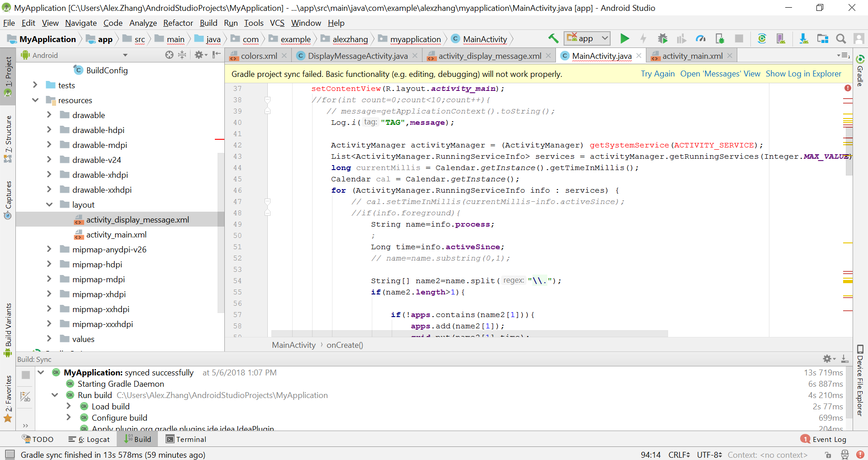Click the stop build square button
The height and width of the screenshot is (460, 868).
pyautogui.click(x=26, y=375)
